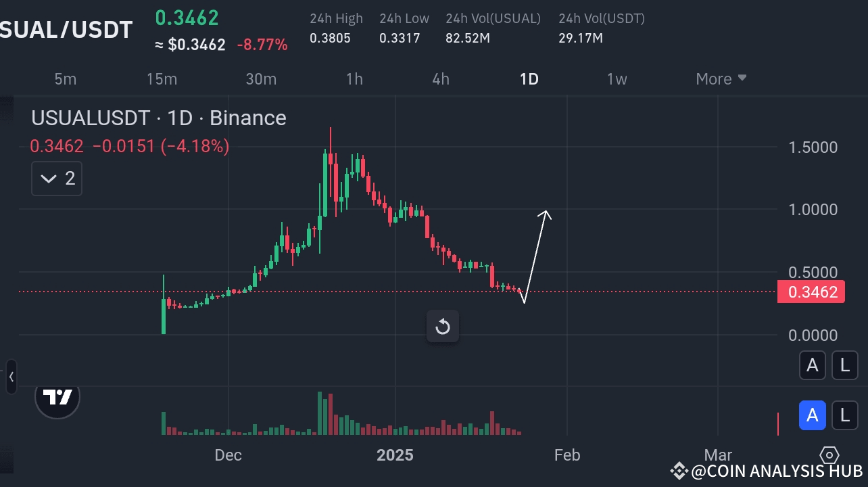
Task: Click the highlighted blue A volume scale icon
Action: [x=813, y=415]
